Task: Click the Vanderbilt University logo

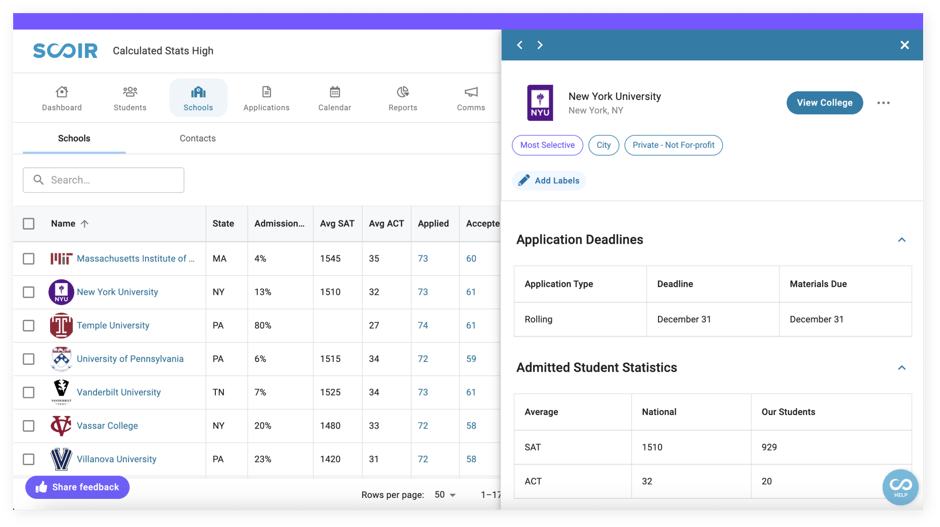Action: click(x=61, y=392)
